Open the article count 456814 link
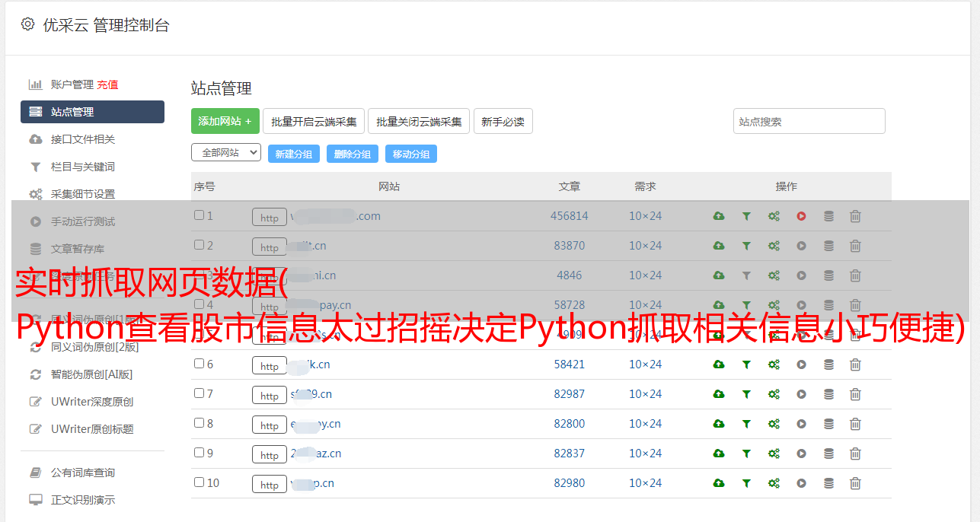Image resolution: width=980 pixels, height=522 pixels. [570, 216]
